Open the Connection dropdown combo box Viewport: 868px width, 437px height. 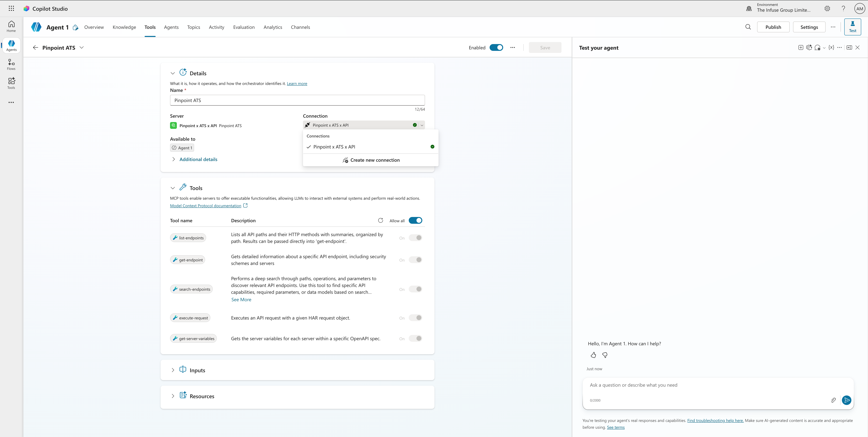pyautogui.click(x=364, y=125)
